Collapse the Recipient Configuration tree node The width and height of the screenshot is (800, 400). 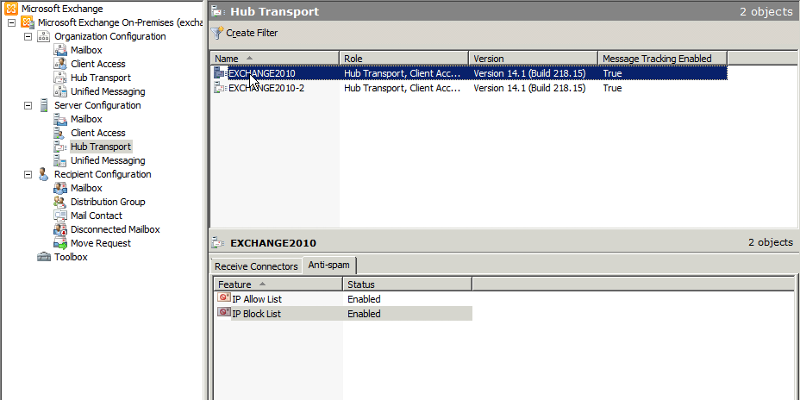coord(28,174)
